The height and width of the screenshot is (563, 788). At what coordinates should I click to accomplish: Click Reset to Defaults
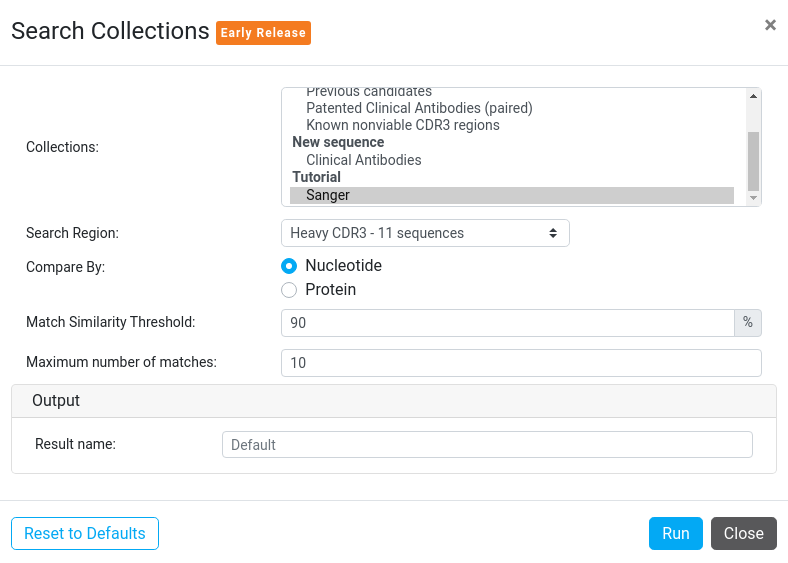click(85, 534)
